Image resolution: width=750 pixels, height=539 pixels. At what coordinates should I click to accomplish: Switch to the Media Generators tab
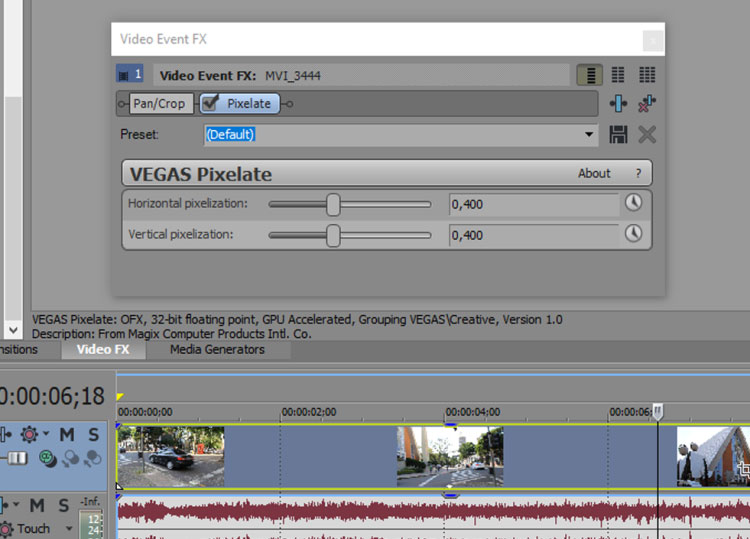pyautogui.click(x=217, y=349)
